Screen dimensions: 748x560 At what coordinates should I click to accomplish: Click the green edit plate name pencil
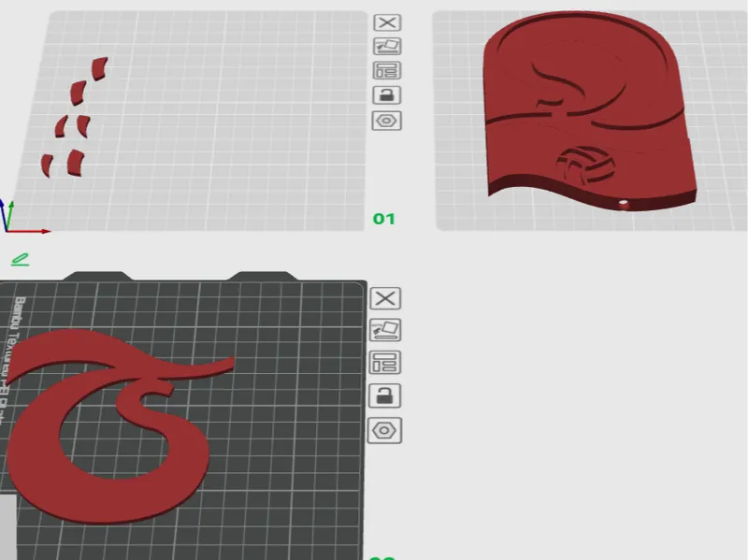20,260
